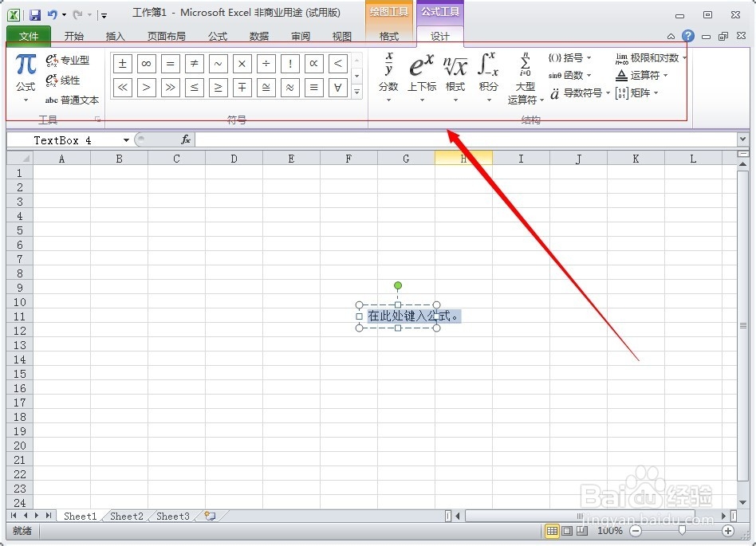Insert the less-than-or-equal symbol
This screenshot has height=546, width=756.
point(195,88)
